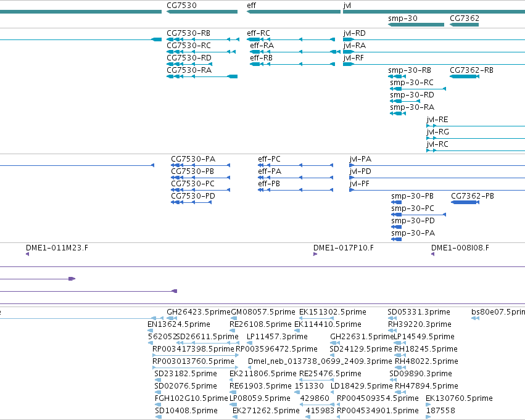Select the smp-30-PB protein feature
The image size is (525, 420).
tap(397, 202)
